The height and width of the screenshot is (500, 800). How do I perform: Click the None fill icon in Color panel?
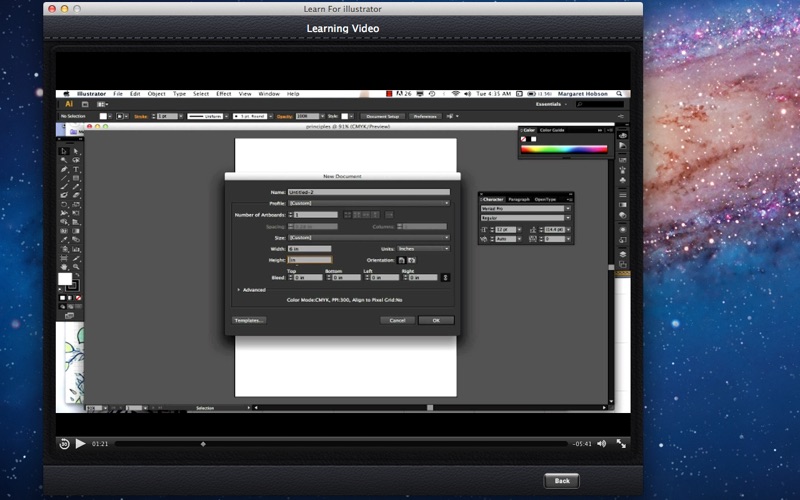point(523,139)
